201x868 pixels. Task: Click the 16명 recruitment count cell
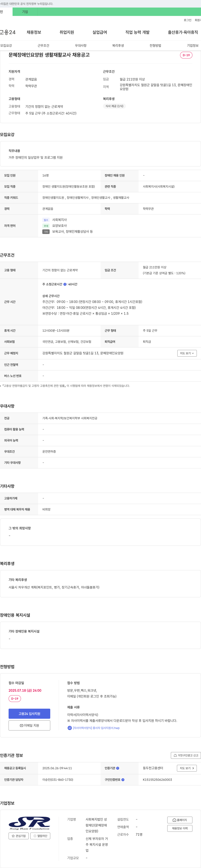click(x=69, y=175)
